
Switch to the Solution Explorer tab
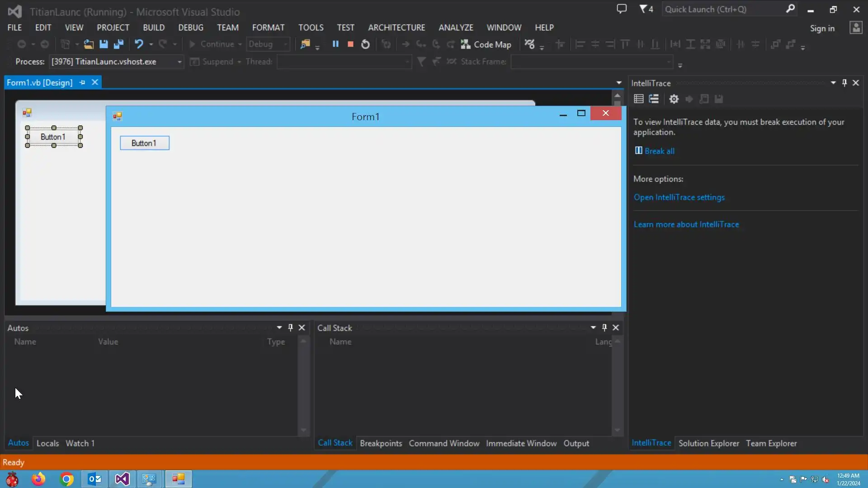[x=708, y=443]
